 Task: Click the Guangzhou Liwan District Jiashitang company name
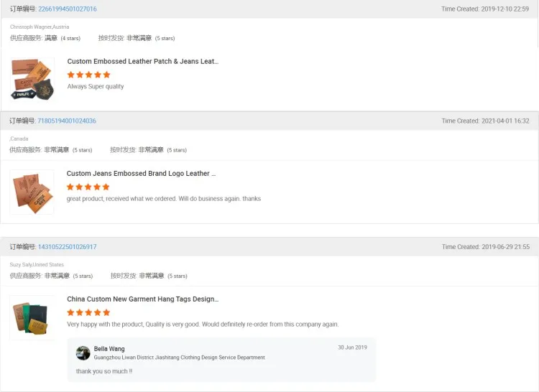point(179,358)
